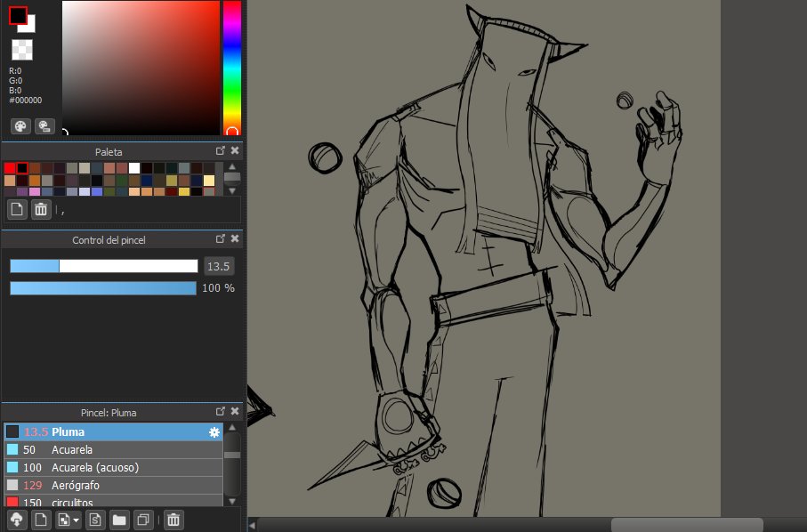
Task: Click brush list scroll down arrow
Action: 232,501
